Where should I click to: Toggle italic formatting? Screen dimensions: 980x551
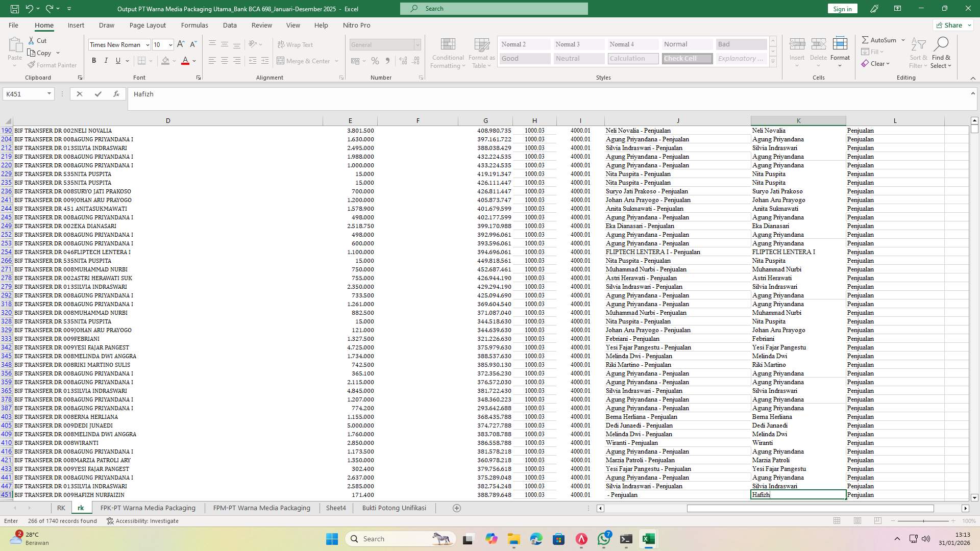[106, 60]
